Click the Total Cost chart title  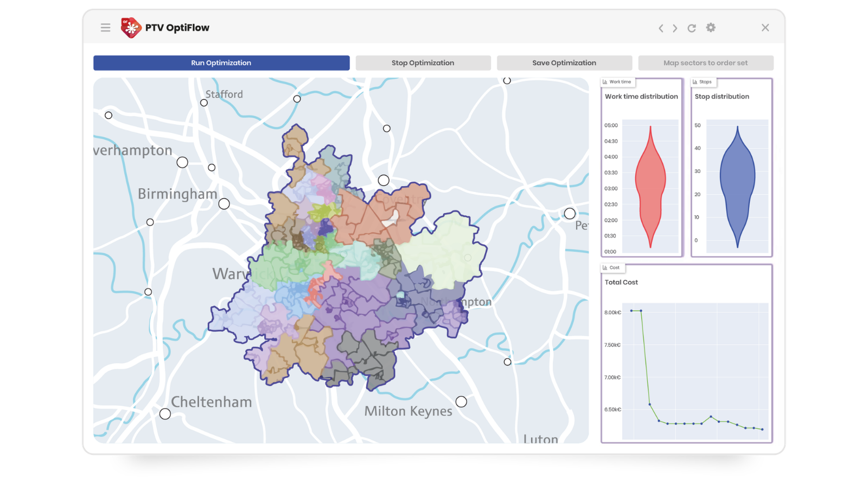tap(621, 282)
